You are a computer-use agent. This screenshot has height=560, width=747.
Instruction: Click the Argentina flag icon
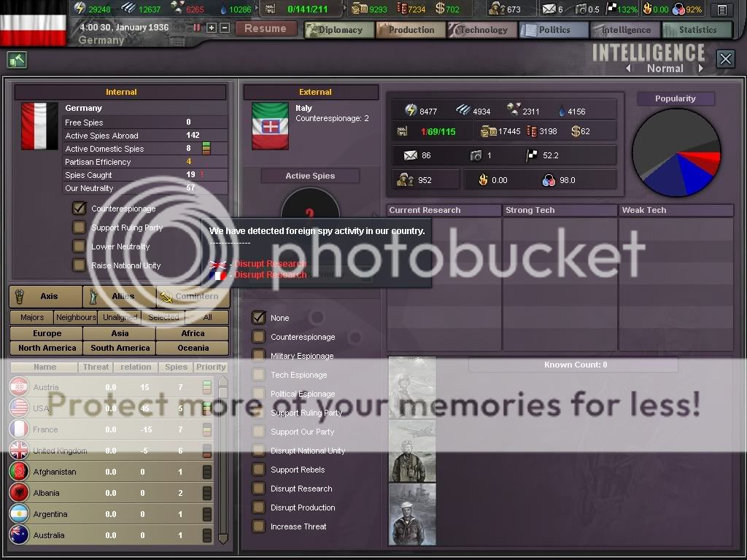click(x=19, y=514)
